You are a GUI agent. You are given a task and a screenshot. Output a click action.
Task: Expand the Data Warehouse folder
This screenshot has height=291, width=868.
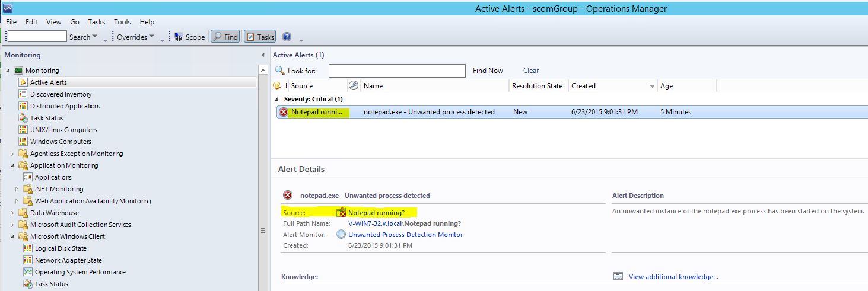click(12, 213)
